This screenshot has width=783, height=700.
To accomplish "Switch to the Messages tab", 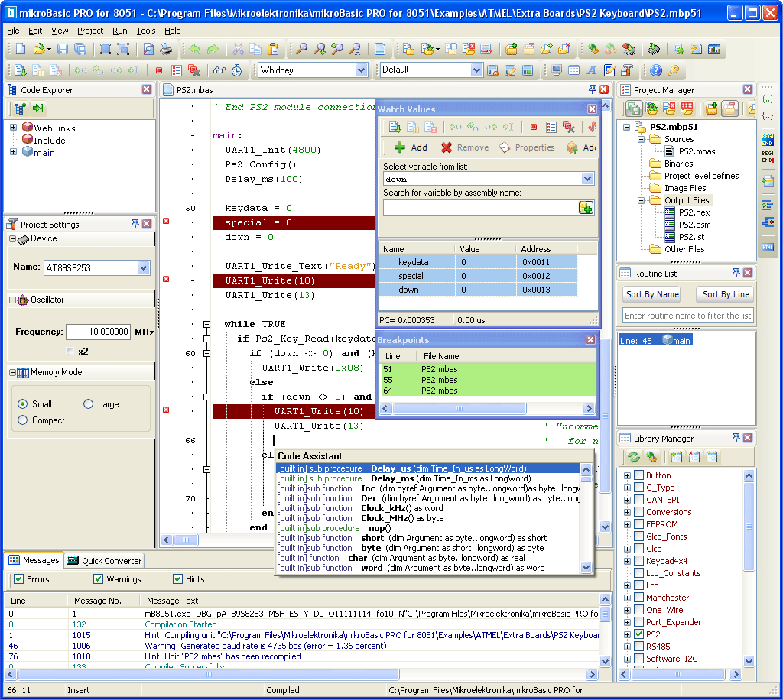I will coord(34,560).
